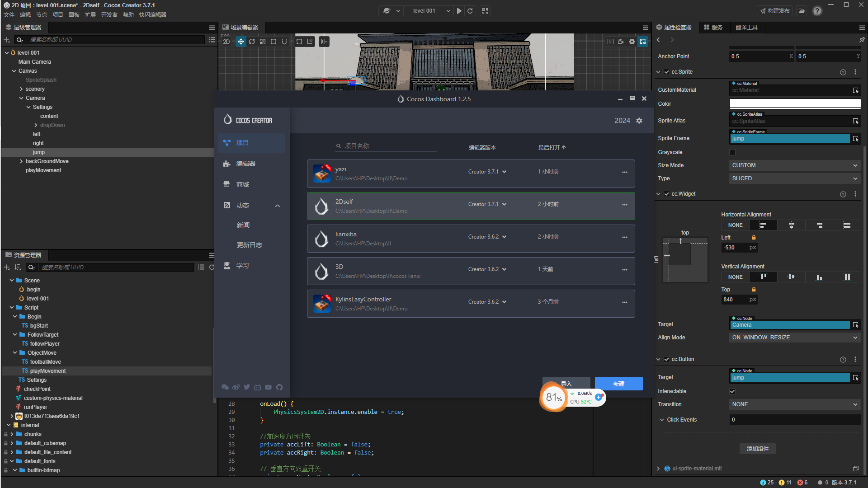Click the refresh preview icon in top toolbar
Viewport: 868px width, 488px height.
470,11
